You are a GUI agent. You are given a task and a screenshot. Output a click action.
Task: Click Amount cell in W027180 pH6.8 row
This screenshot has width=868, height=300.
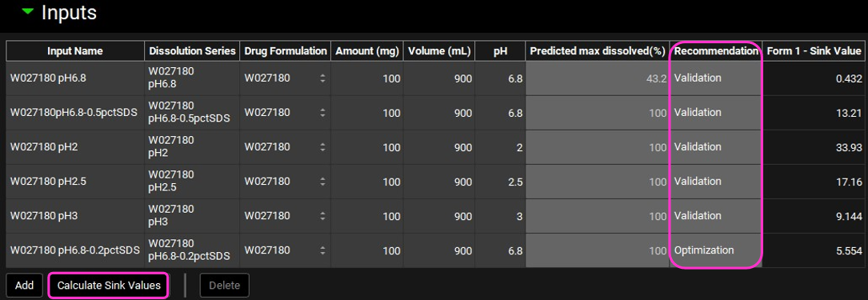pyautogui.click(x=367, y=78)
